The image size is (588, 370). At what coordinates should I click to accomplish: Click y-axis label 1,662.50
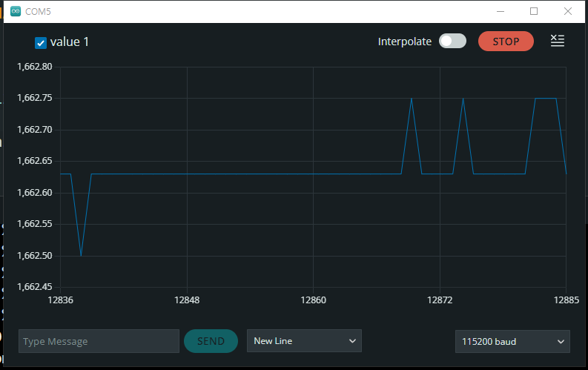35,256
